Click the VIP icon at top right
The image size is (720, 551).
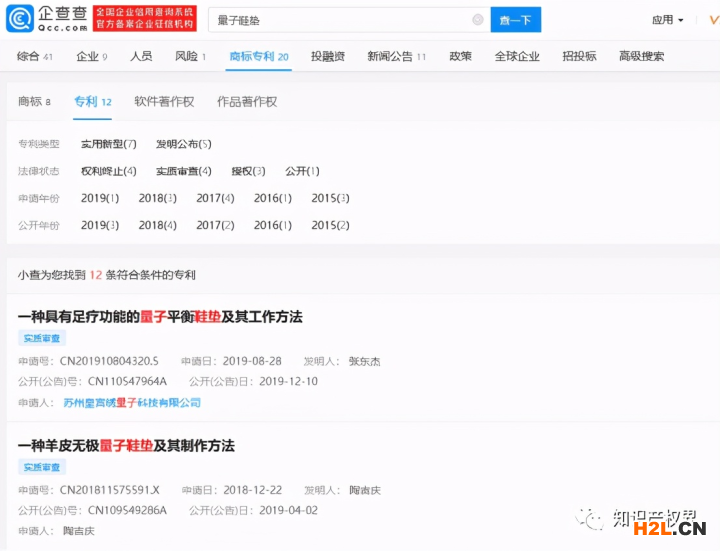(711, 20)
